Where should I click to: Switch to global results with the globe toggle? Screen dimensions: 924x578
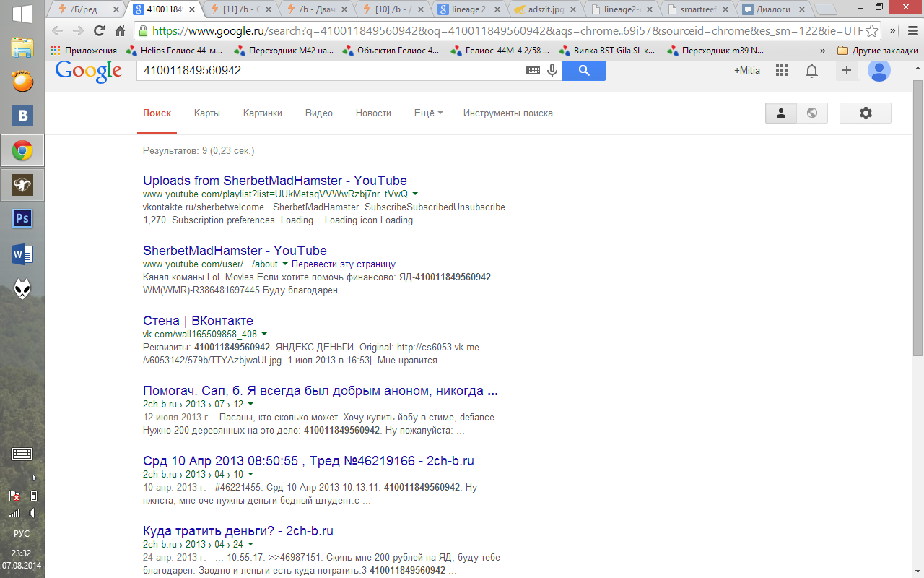[x=812, y=113]
